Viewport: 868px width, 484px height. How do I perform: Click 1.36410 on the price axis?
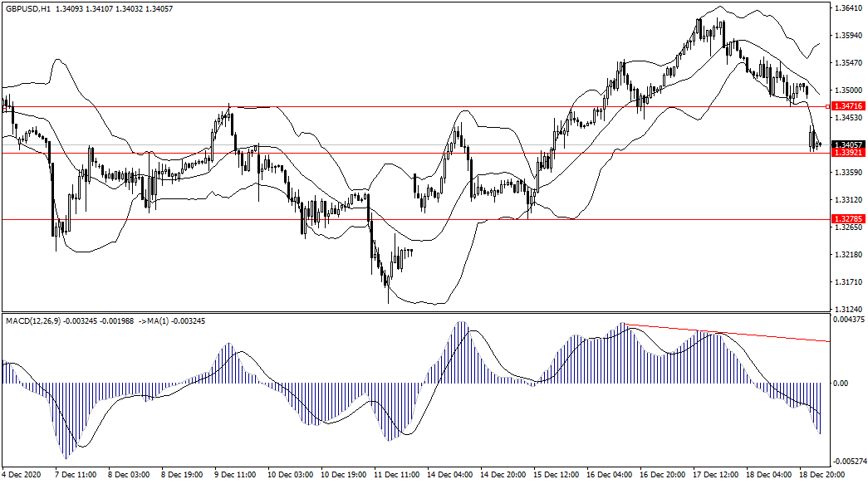point(847,8)
